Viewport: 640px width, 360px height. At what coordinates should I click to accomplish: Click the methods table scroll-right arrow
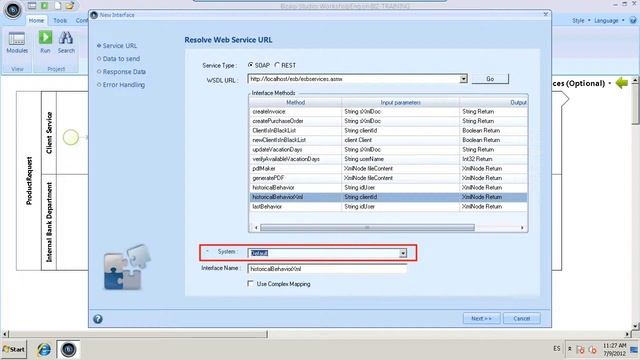[x=522, y=228]
